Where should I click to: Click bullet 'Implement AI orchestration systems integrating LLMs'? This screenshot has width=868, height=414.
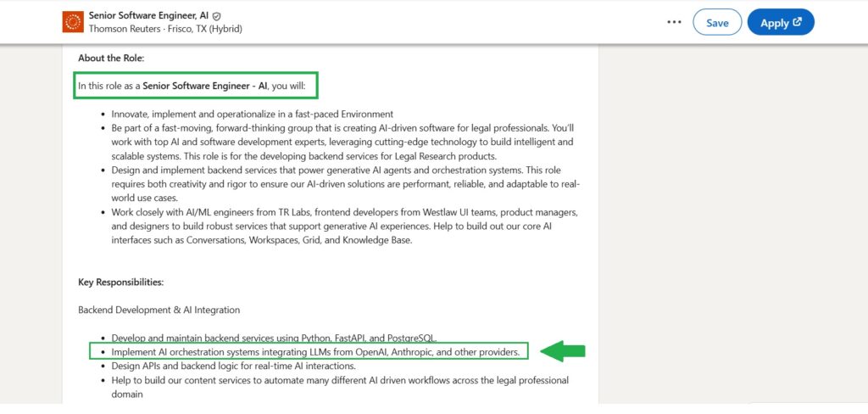315,352
